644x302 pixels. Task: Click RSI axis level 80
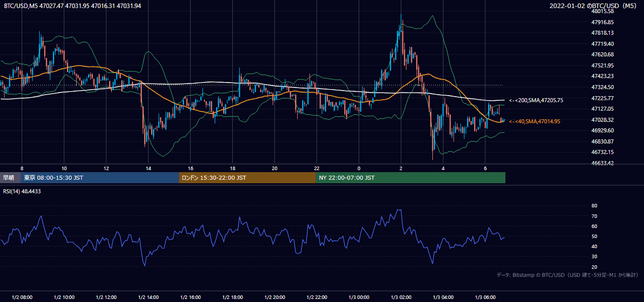[594, 206]
